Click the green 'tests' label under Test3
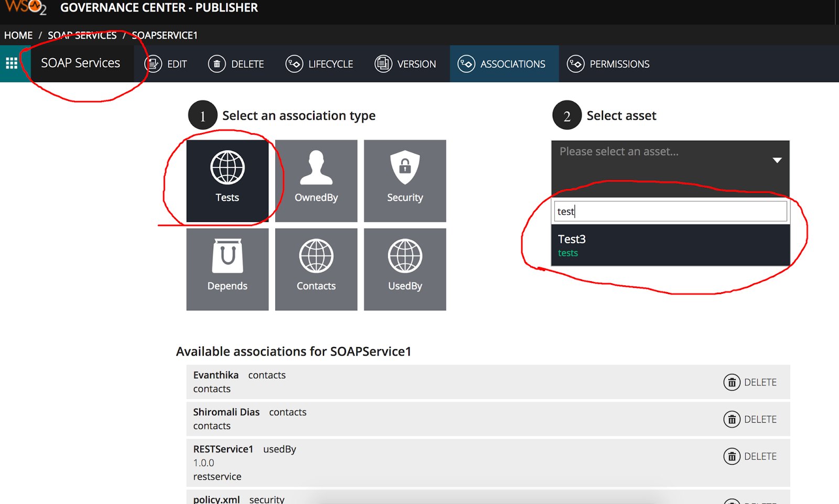839x504 pixels. (x=568, y=253)
